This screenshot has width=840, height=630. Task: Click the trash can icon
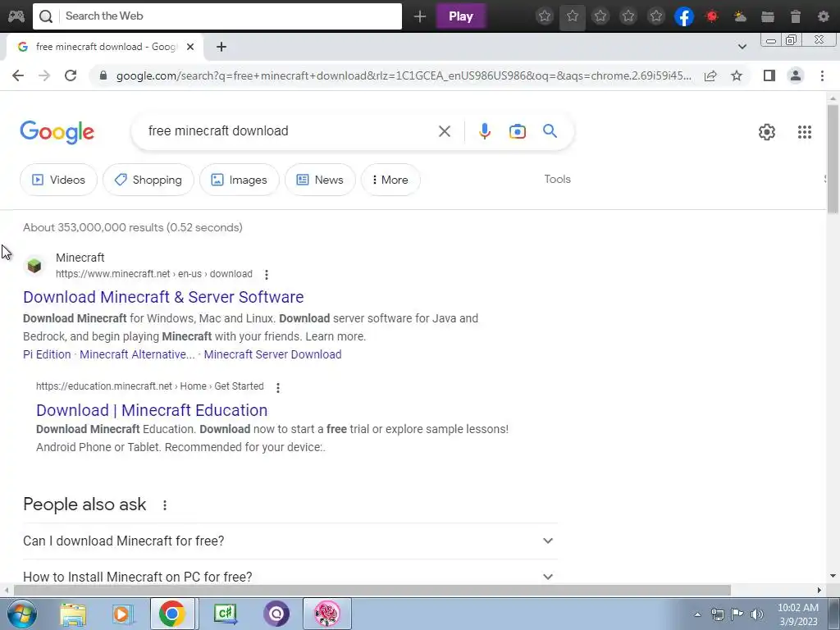[796, 16]
